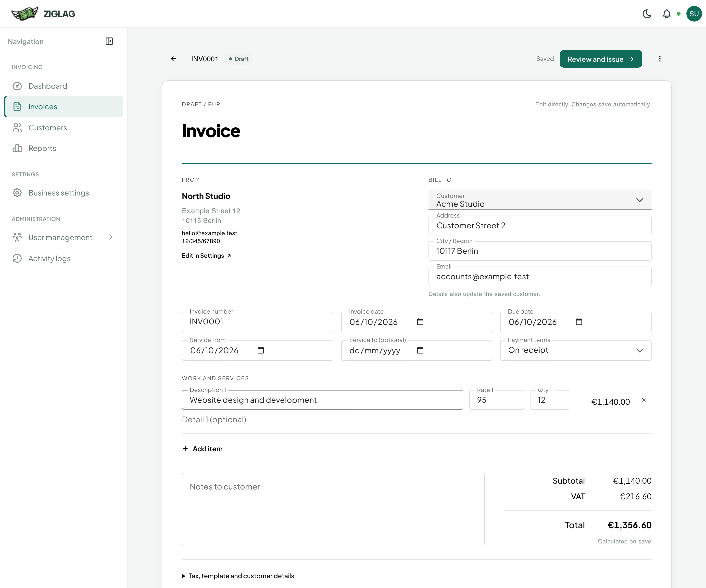Click the Qty 1 field
706x588 pixels.
coord(549,400)
